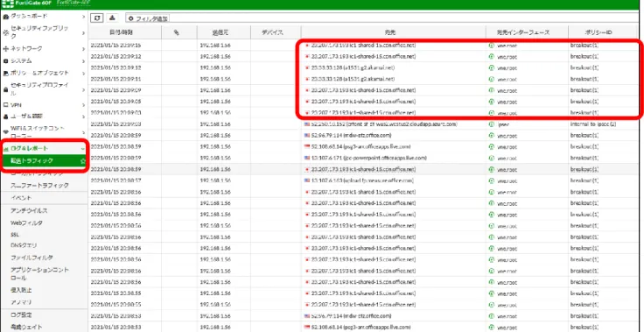Open the DNSクエリ log page

coord(24,245)
